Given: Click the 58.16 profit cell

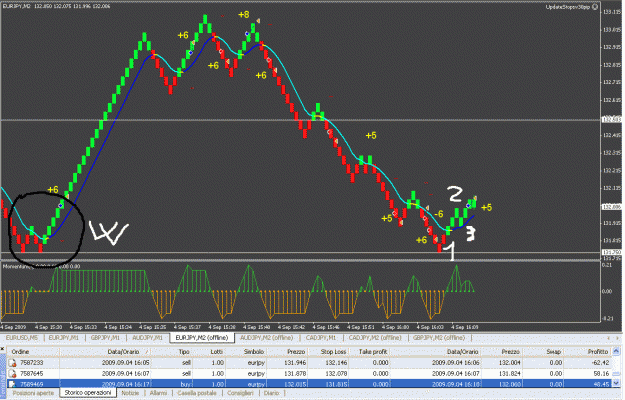Looking at the screenshot, I should tap(600, 374).
